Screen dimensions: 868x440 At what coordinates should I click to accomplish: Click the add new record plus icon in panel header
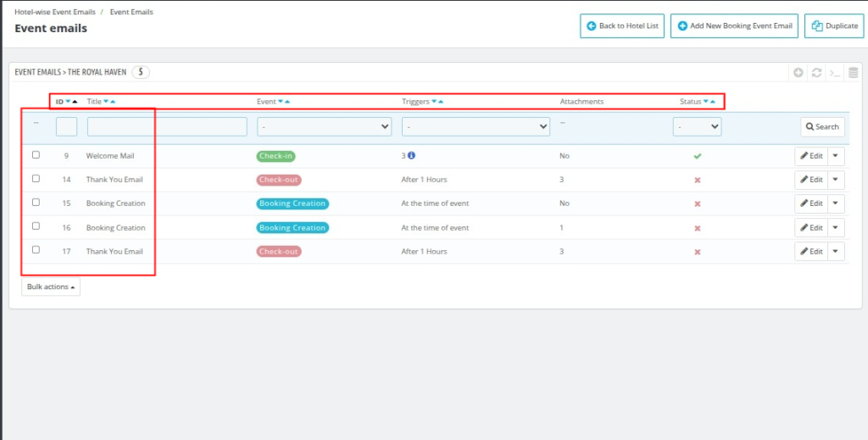798,73
